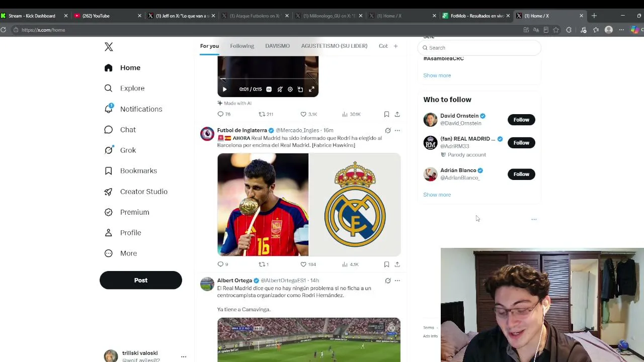Toggle captions on the video player

269,89
